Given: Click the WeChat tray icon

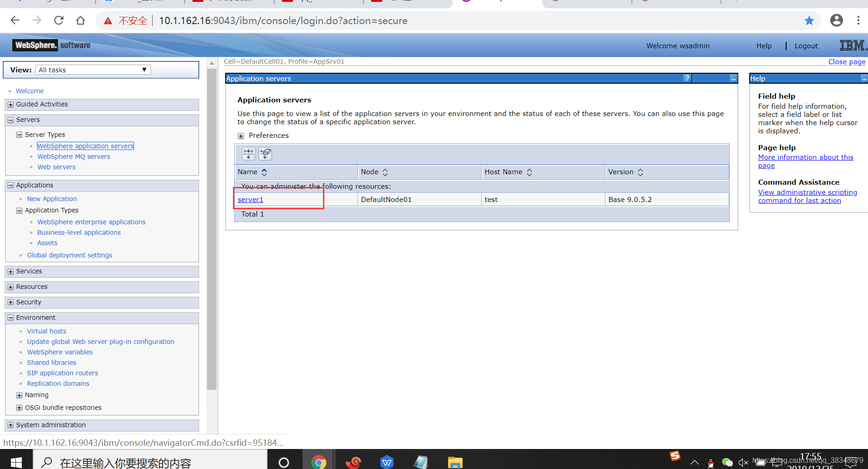Looking at the screenshot, I should (x=727, y=463).
